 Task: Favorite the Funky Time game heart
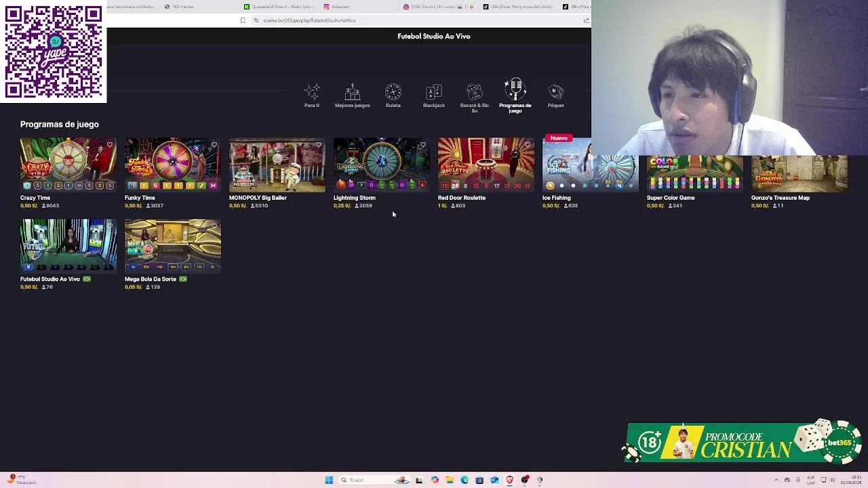click(x=214, y=144)
